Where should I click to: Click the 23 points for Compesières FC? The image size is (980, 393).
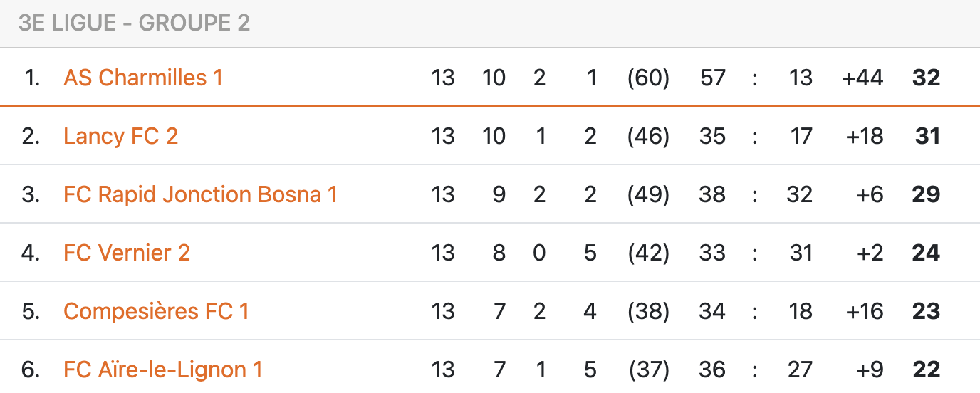click(926, 311)
